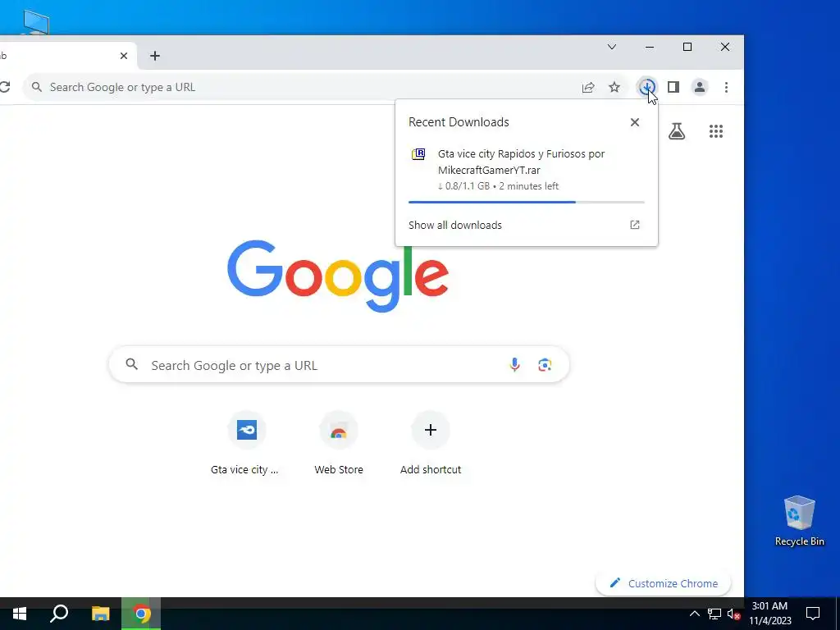Bookmark this tab with the star icon
This screenshot has height=630, width=840.
pyautogui.click(x=614, y=87)
